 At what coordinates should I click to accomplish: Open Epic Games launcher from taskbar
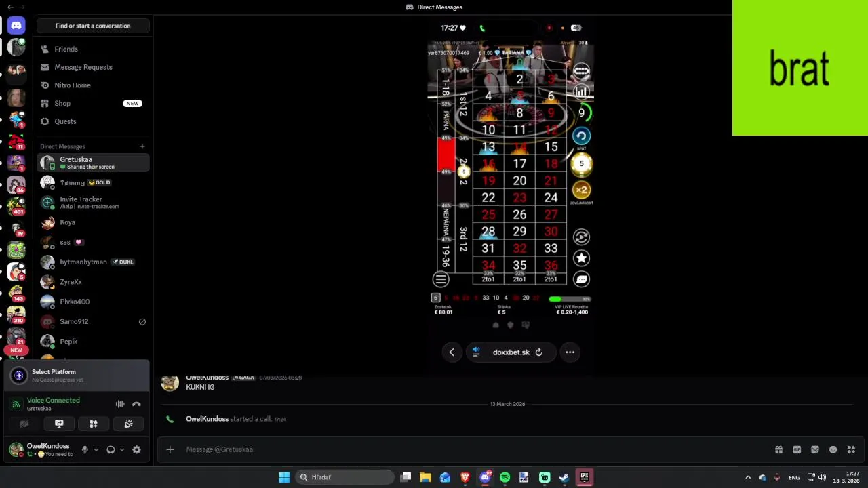584,477
